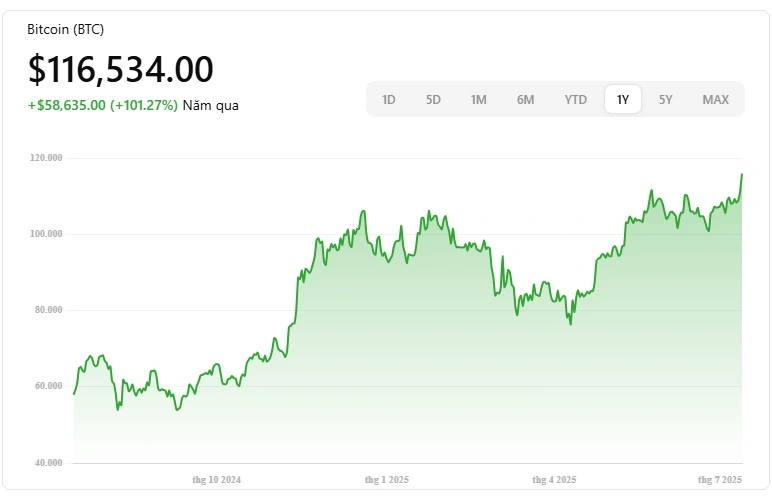Click the 120.000 y-axis label
This screenshot has height=496, width=772.
coord(47,158)
